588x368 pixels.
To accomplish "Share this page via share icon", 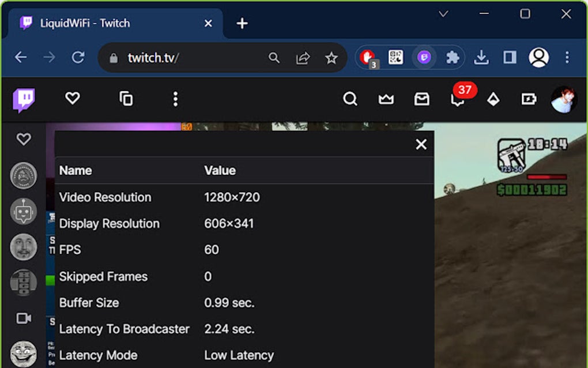I will coord(303,58).
